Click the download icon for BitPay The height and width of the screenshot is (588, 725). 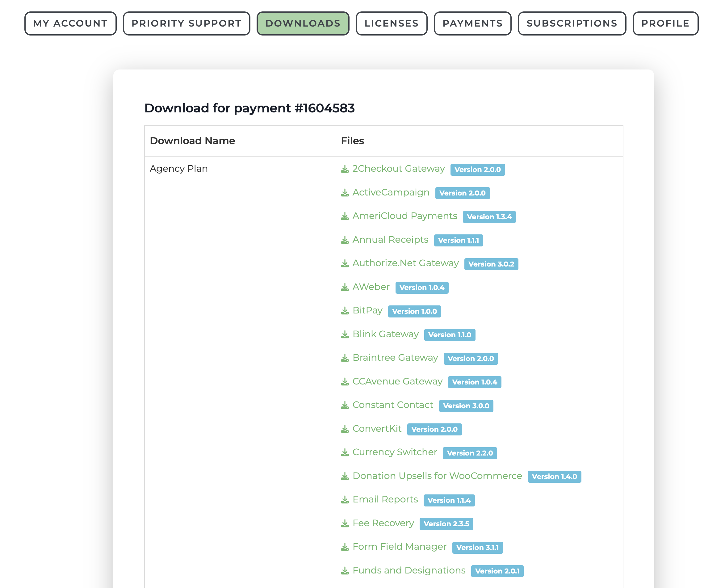(x=344, y=311)
